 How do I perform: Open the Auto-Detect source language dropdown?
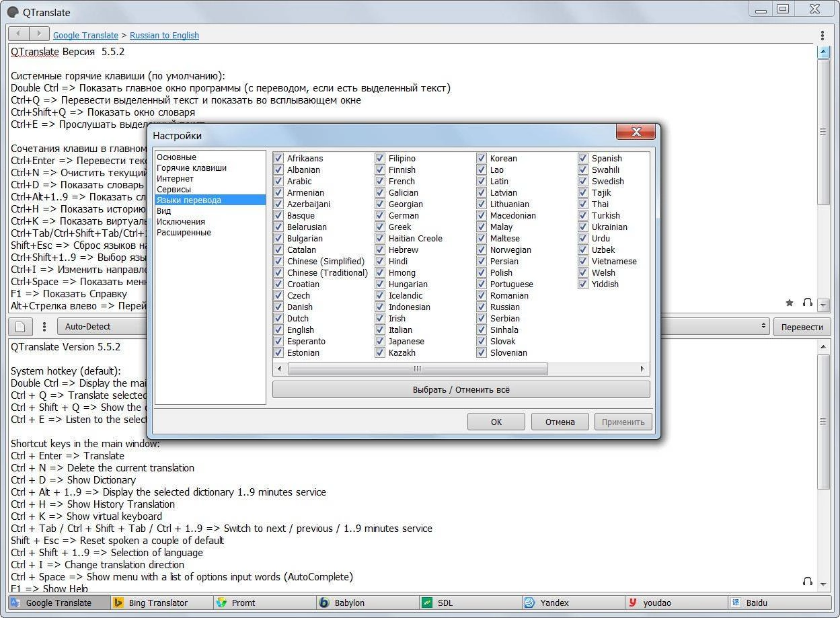(102, 327)
